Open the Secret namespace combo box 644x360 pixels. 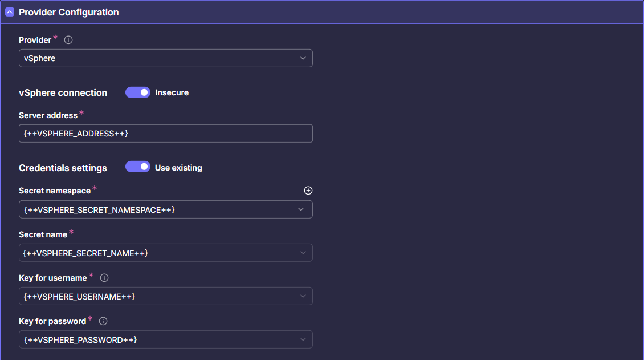tap(165, 209)
